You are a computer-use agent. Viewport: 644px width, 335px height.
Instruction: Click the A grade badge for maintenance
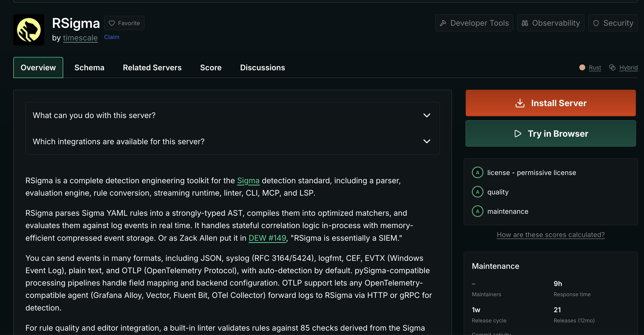tap(477, 211)
